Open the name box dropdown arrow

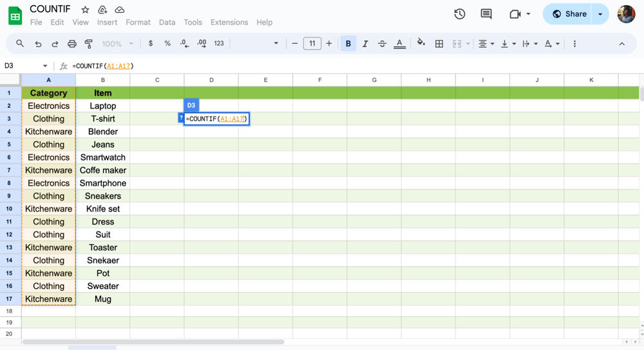[45, 66]
